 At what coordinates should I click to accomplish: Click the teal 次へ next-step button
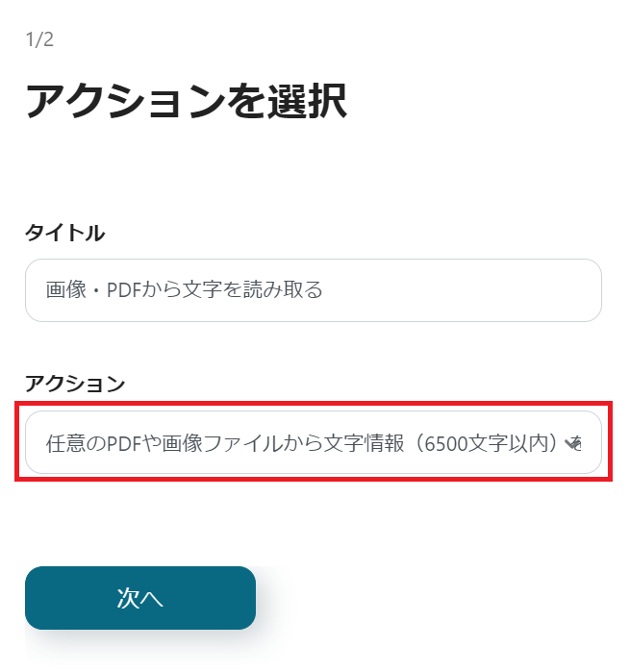[x=140, y=598]
